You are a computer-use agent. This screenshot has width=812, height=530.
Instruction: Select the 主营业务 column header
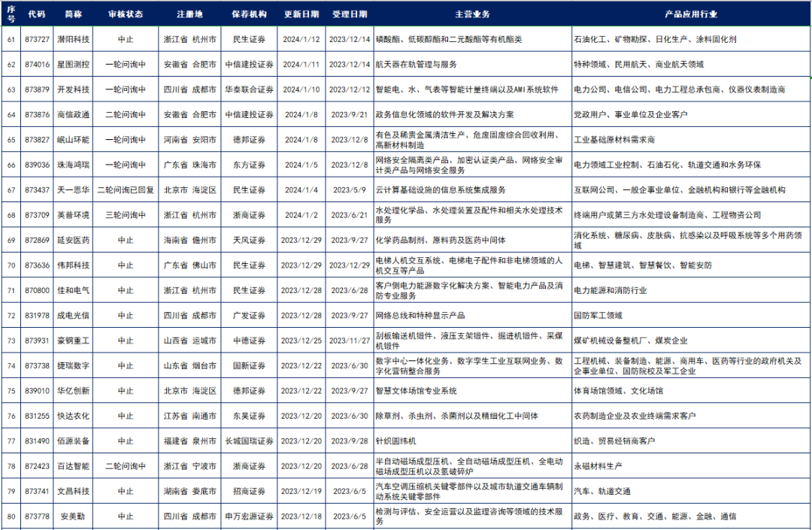[x=472, y=14]
